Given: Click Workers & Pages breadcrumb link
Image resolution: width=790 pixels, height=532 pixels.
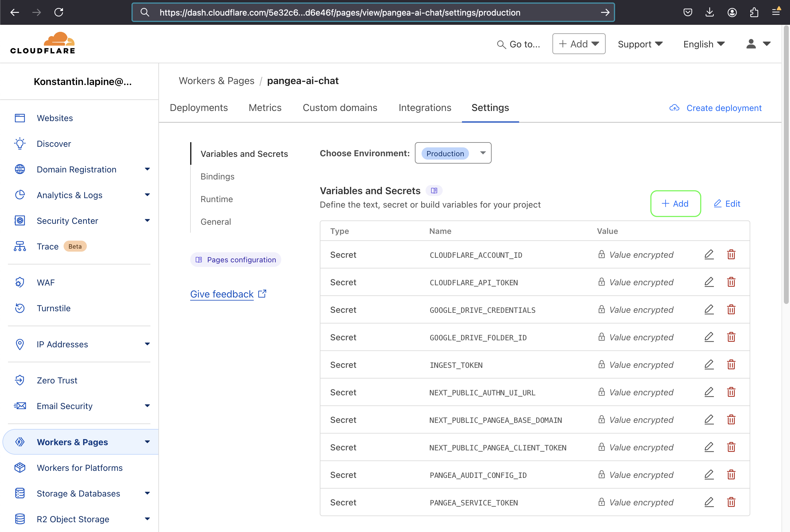Looking at the screenshot, I should pyautogui.click(x=216, y=81).
